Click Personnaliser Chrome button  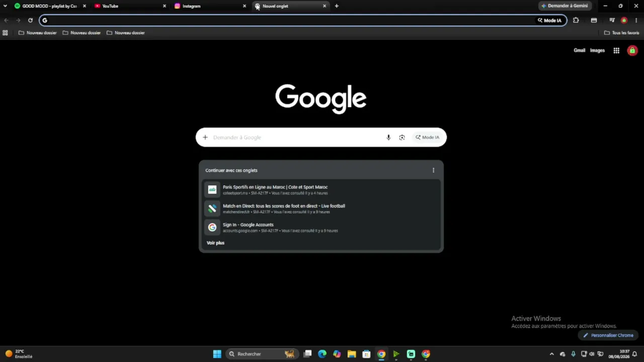click(608, 335)
